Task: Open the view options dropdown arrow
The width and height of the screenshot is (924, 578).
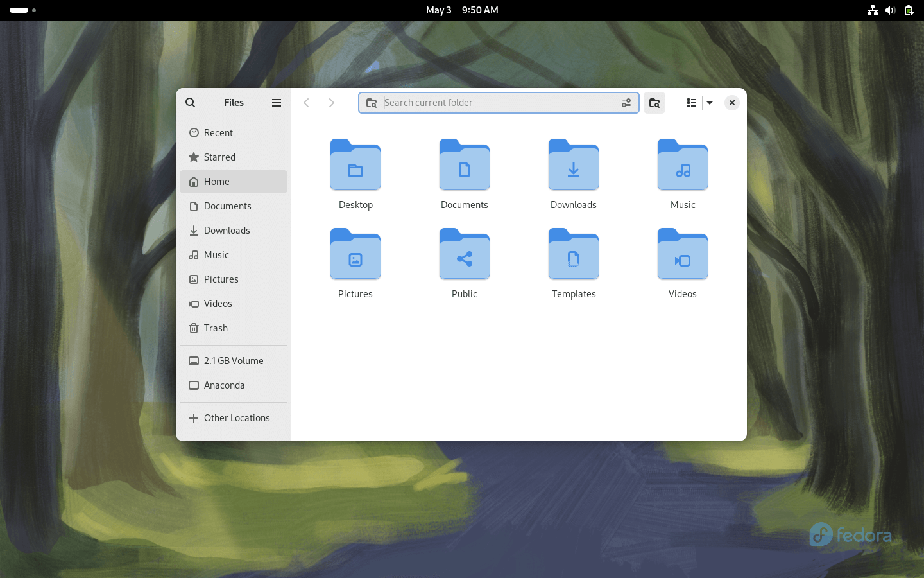Action: [x=710, y=103]
